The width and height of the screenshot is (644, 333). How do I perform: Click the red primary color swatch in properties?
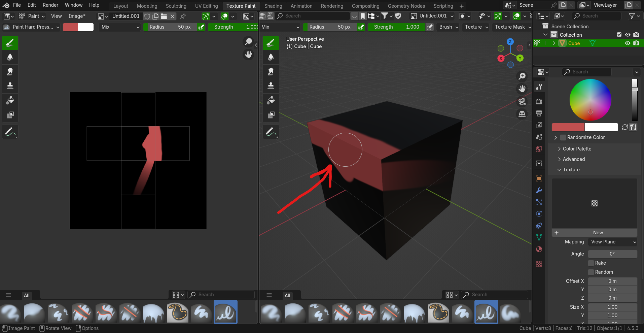(x=568, y=127)
